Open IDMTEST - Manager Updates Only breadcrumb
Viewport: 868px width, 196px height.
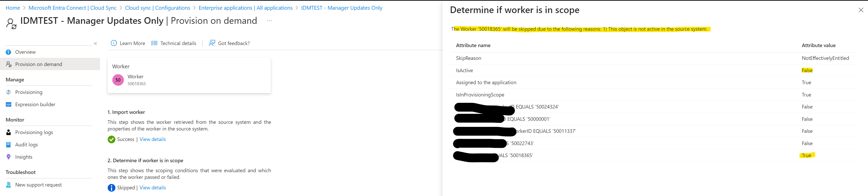click(342, 8)
